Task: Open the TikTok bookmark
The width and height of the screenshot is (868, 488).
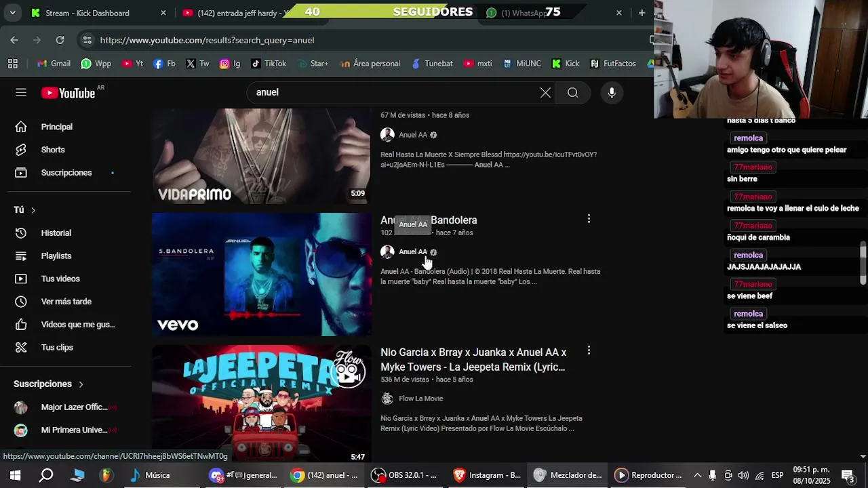Action: point(269,64)
